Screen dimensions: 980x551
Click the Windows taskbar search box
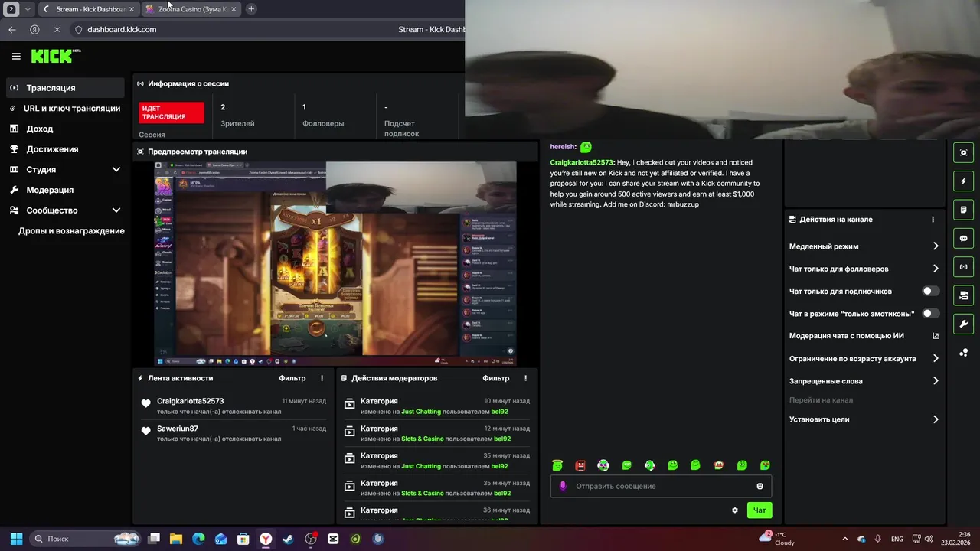pos(86,539)
